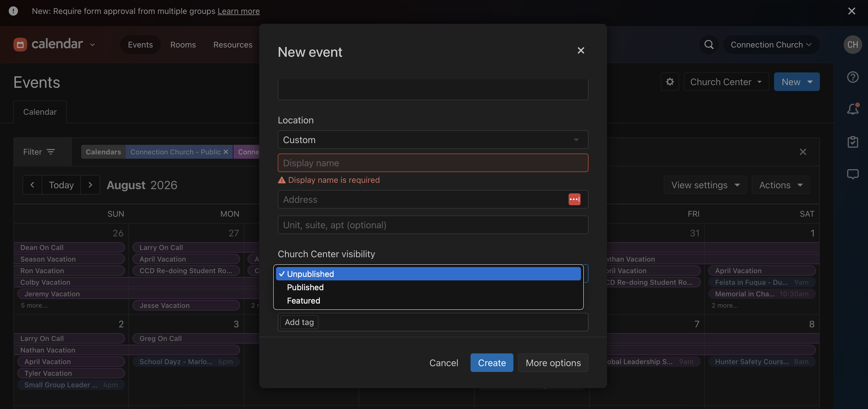Select Unpublished visibility option

428,274
